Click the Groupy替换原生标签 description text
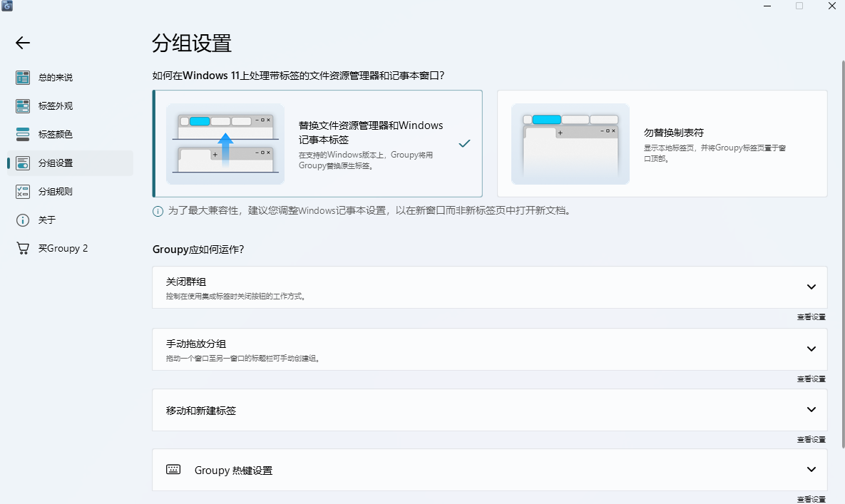This screenshot has height=504, width=845. coord(366,160)
